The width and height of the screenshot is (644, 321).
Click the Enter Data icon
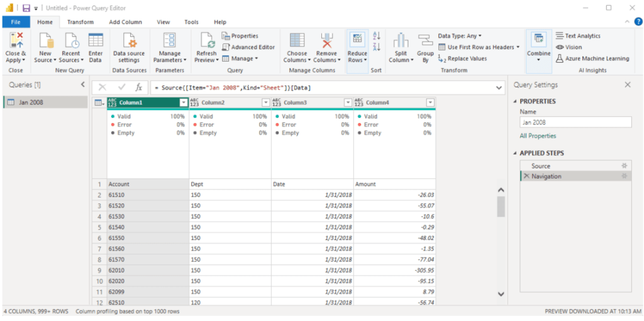[x=96, y=41]
